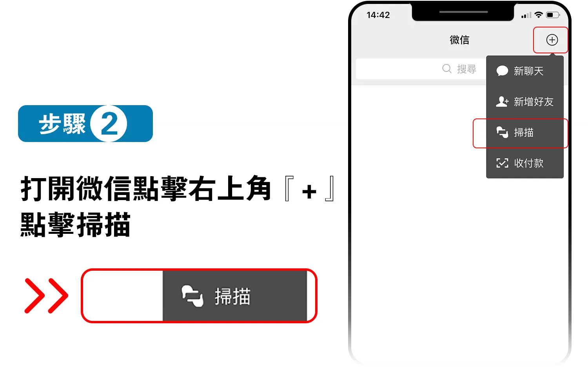The width and height of the screenshot is (588, 368).
Task: Click the Wi-Fi status icon
Action: 539,15
